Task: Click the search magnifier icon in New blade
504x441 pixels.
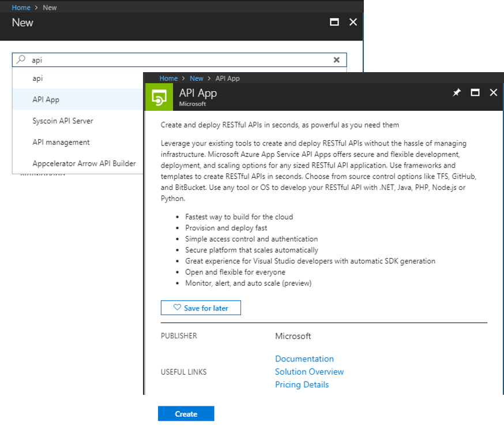Action: pyautogui.click(x=21, y=59)
